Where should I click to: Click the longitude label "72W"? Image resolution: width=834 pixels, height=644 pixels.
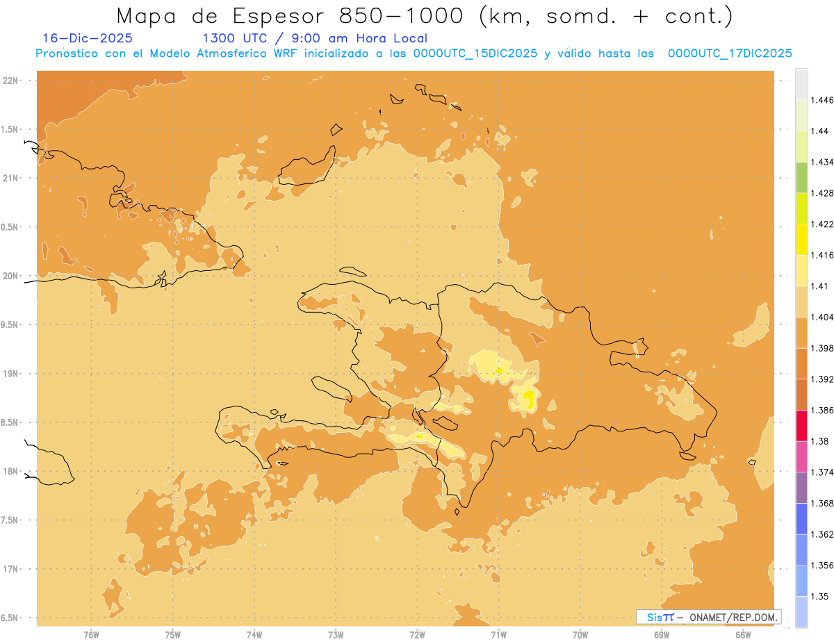[x=417, y=634]
